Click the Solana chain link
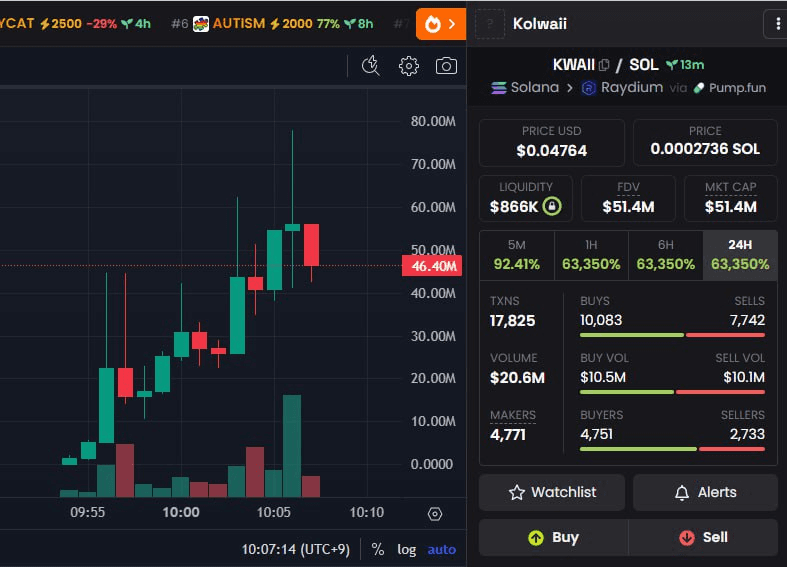The height and width of the screenshot is (567, 787). tap(525, 87)
